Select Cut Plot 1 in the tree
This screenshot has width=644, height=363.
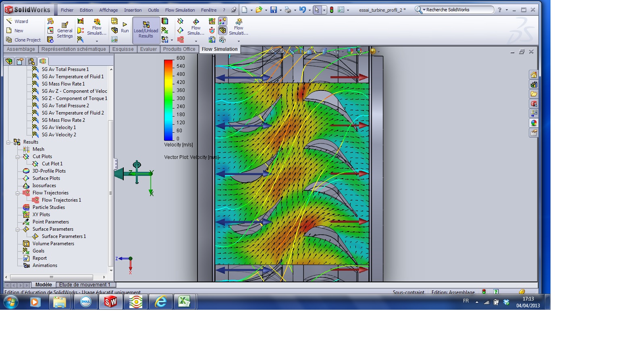(52, 164)
